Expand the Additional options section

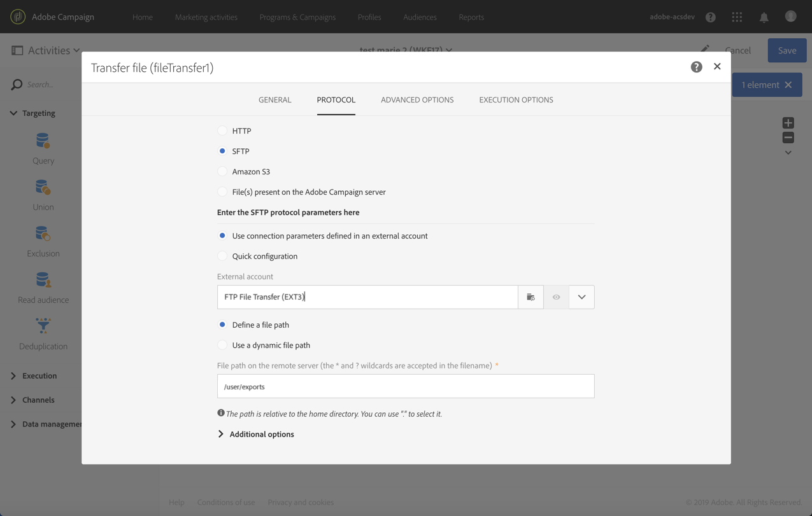click(x=255, y=434)
